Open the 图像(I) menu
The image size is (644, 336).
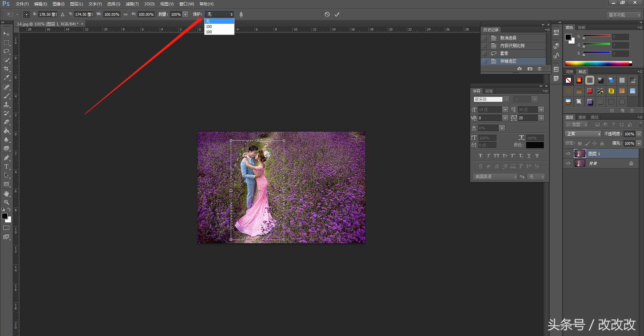(58, 4)
